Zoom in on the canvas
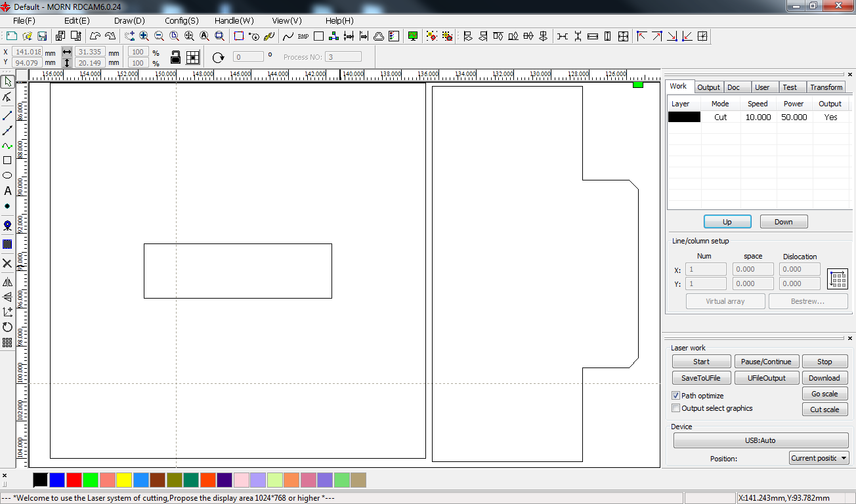 click(x=144, y=36)
